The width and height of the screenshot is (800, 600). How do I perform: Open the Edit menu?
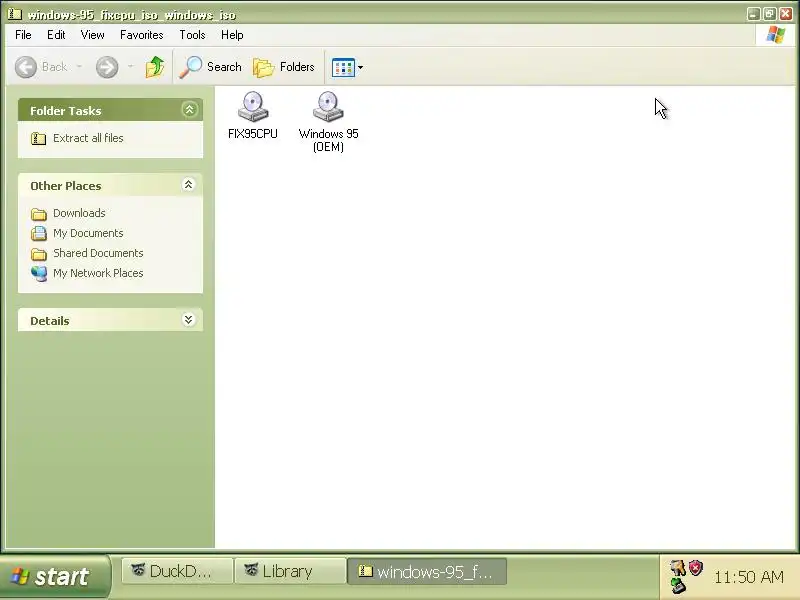tap(56, 35)
